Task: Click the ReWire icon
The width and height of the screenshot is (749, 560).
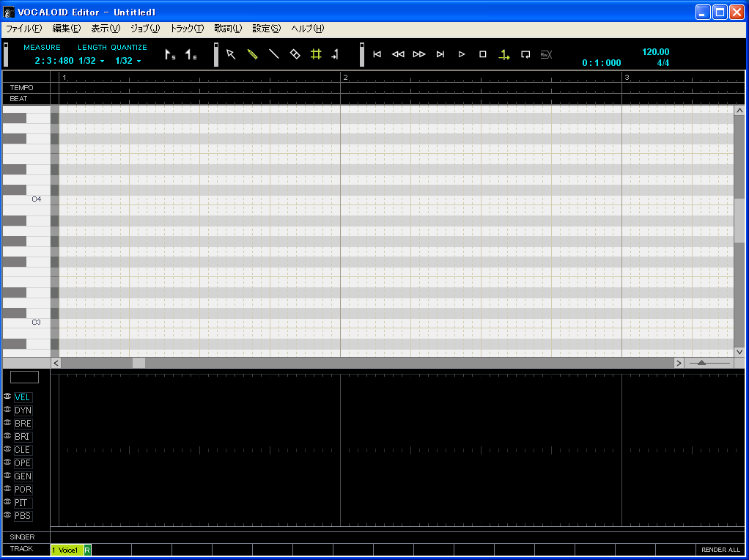Action: coord(546,54)
